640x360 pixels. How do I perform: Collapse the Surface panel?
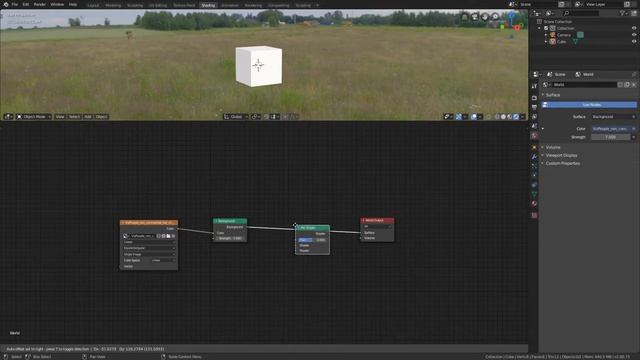point(553,95)
